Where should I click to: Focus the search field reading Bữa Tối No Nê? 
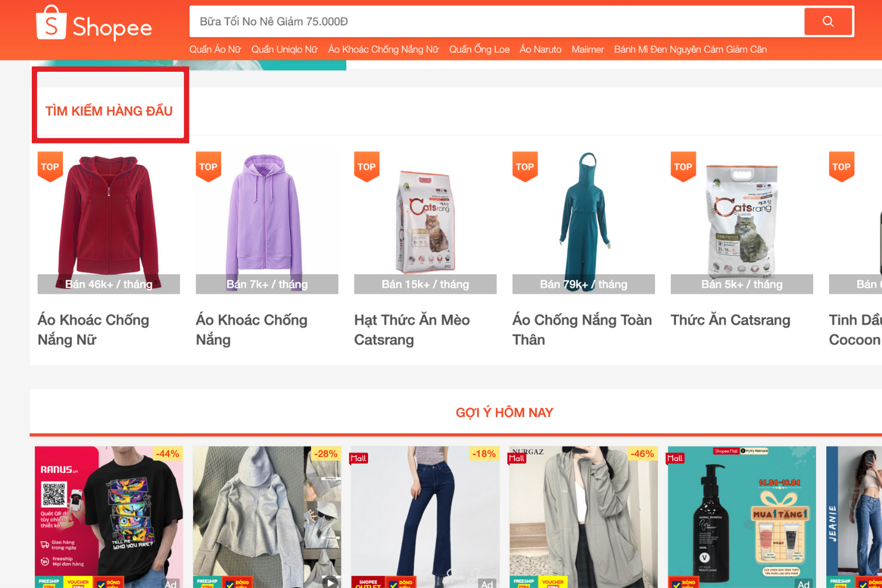(x=497, y=22)
